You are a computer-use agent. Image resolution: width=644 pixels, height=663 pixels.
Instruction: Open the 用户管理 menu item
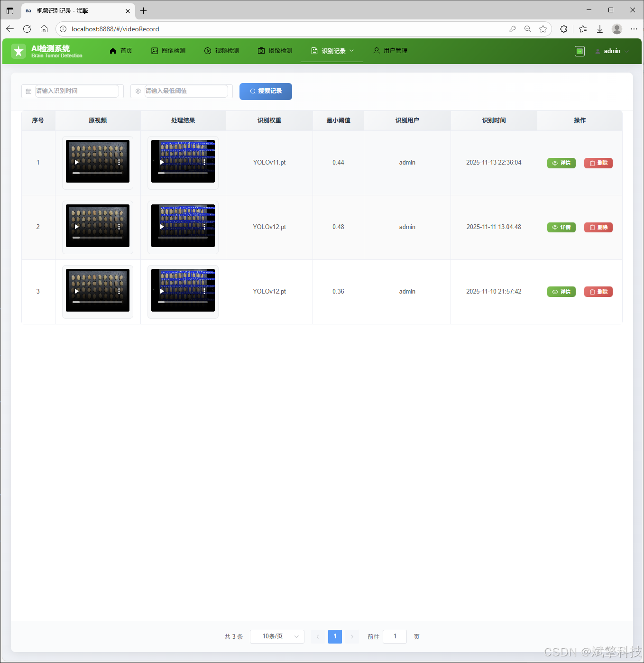pos(390,51)
